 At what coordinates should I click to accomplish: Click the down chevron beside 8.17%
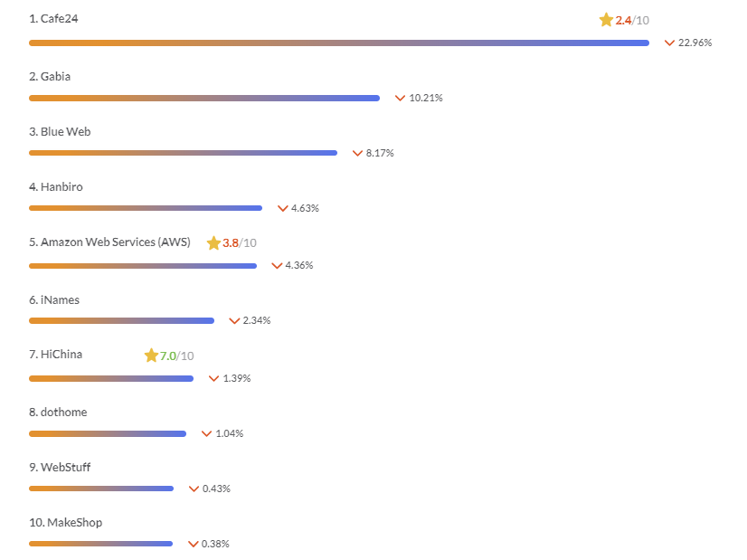tap(357, 153)
